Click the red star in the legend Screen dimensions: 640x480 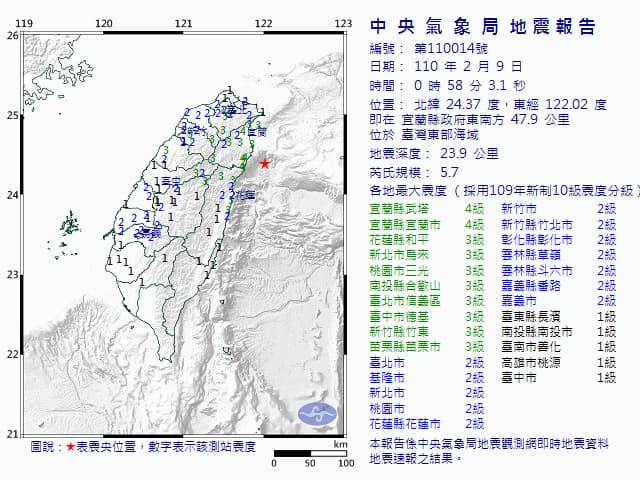[71, 447]
